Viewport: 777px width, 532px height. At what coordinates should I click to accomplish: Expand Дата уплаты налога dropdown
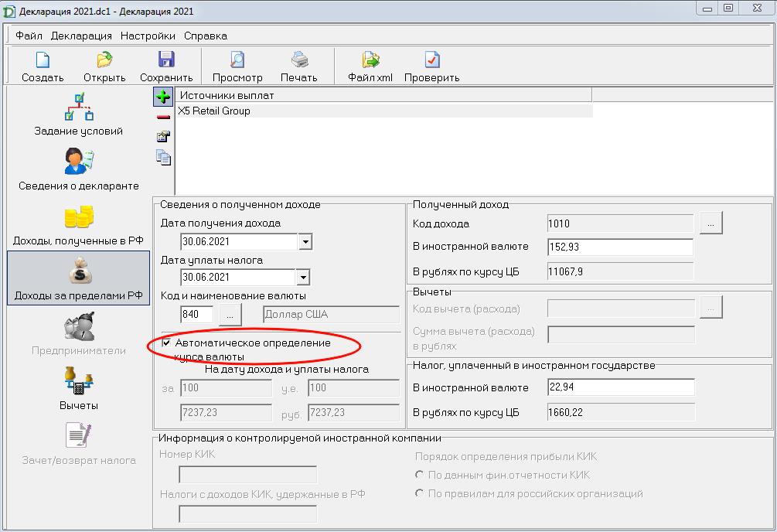303,277
